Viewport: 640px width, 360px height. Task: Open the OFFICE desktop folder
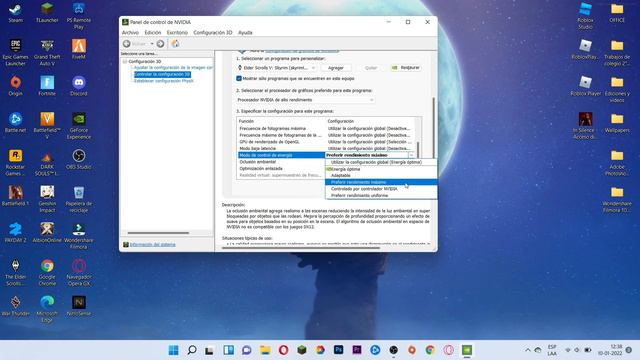tap(617, 12)
